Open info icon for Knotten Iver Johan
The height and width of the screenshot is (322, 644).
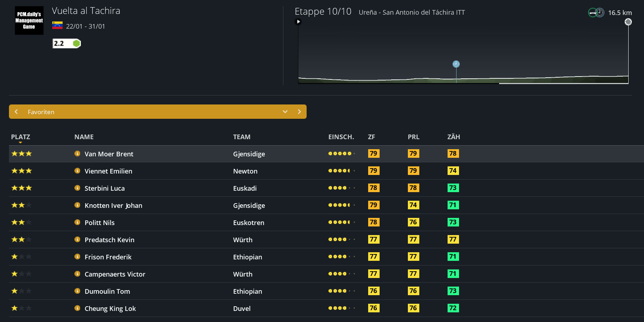[x=77, y=205]
